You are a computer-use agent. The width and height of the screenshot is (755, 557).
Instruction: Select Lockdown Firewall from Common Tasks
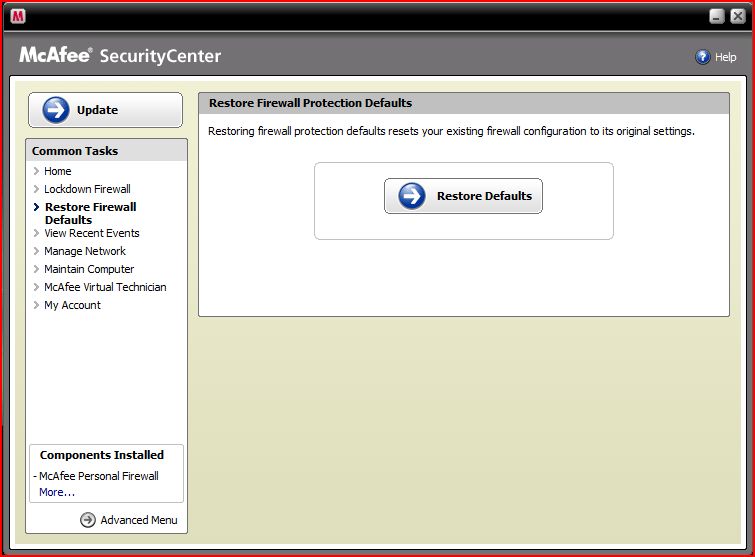(87, 189)
